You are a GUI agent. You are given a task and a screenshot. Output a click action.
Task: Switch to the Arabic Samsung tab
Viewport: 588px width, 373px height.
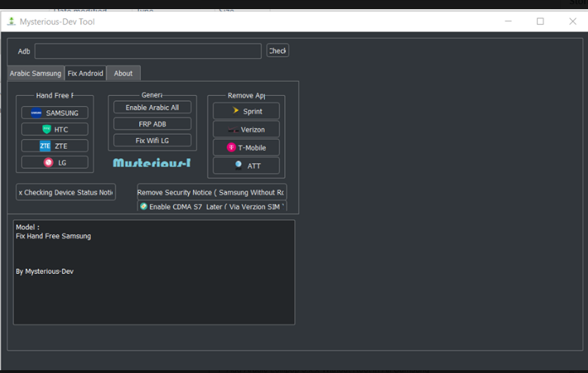(36, 73)
